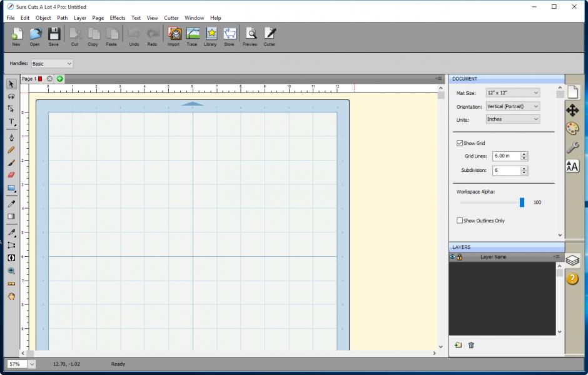
Task: Open the Fill & Stroke palette panel
Action: (572, 129)
